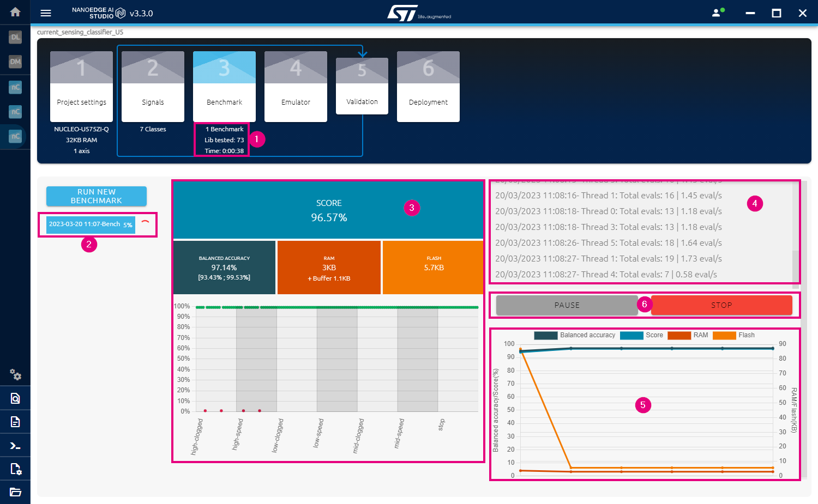Click the high-speed axis label
818x504 pixels.
pyautogui.click(x=237, y=434)
